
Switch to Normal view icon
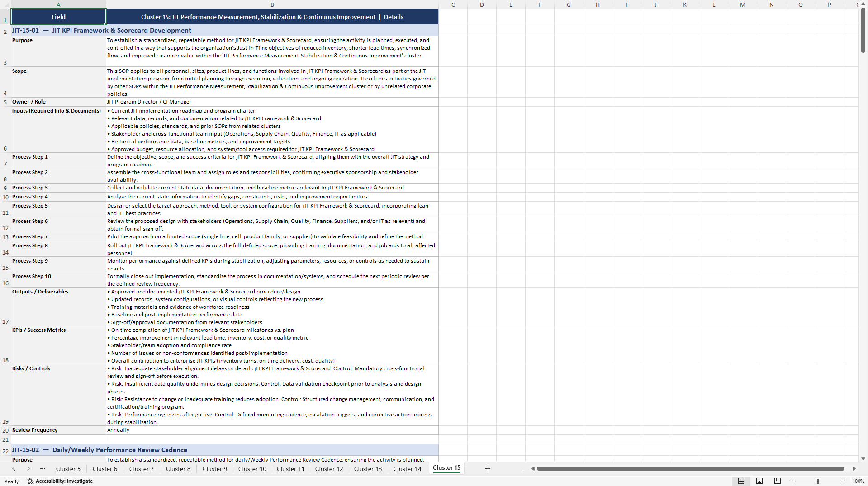click(741, 481)
